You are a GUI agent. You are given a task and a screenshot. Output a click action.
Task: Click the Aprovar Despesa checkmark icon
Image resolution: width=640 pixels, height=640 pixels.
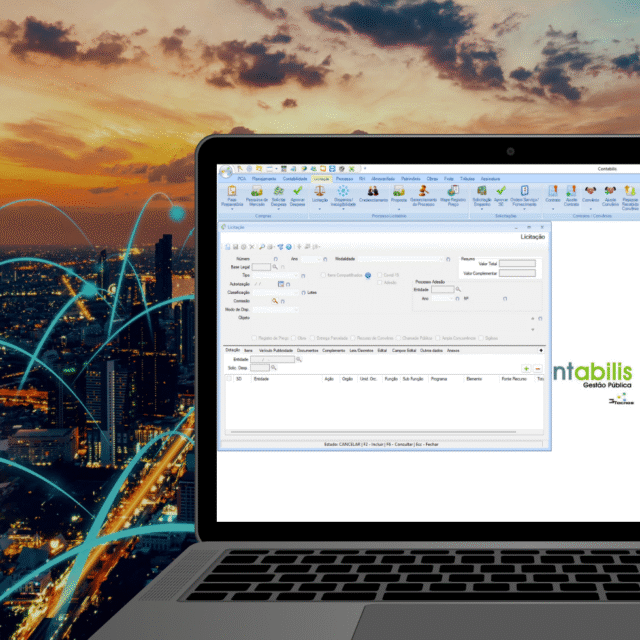point(298,192)
